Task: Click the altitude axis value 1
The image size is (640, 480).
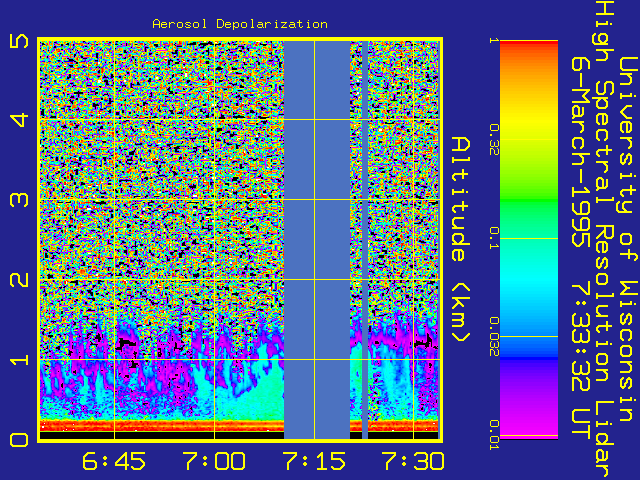Action: pyautogui.click(x=19, y=360)
